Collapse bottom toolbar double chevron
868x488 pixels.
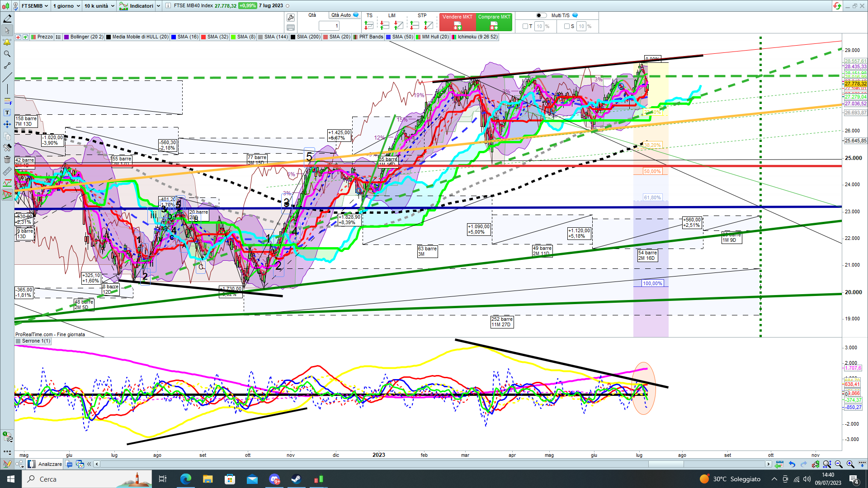[89, 464]
